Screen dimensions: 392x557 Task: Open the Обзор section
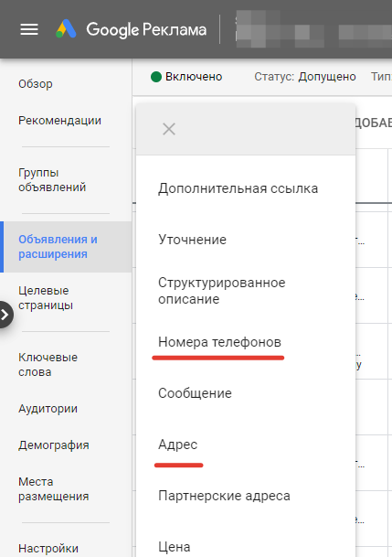pos(36,84)
